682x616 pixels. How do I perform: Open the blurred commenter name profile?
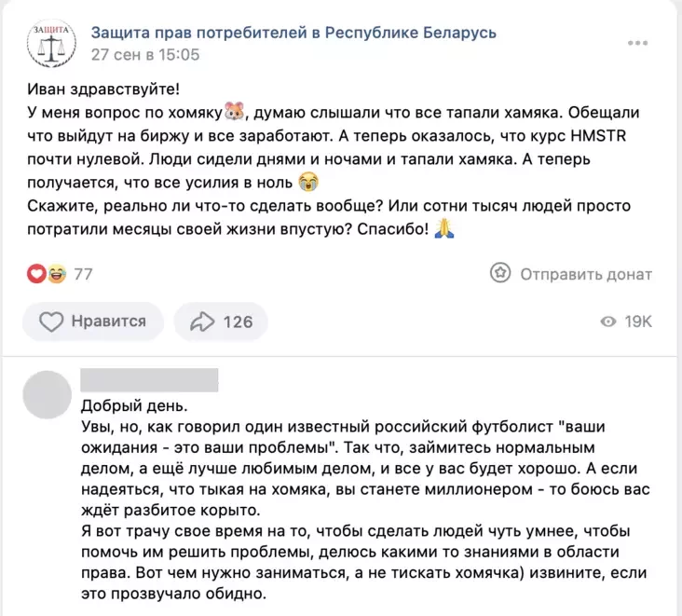coord(149,380)
